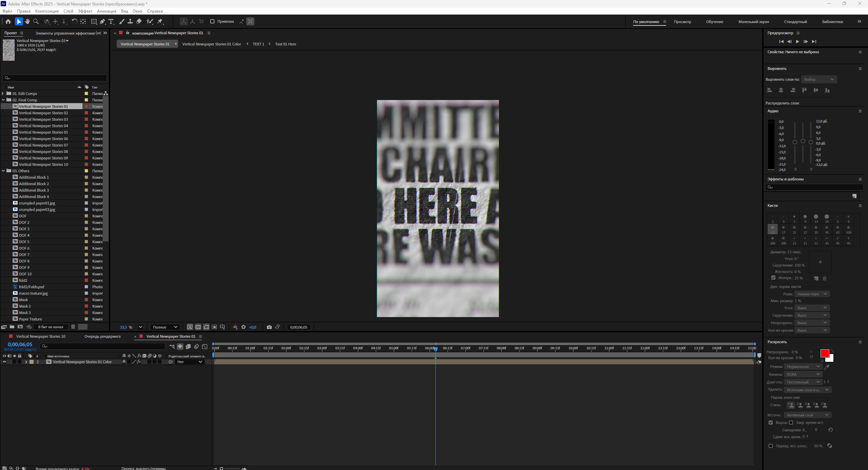Select the Eraser tool
Viewport: 868px width, 470px height.
pyautogui.click(x=139, y=21)
